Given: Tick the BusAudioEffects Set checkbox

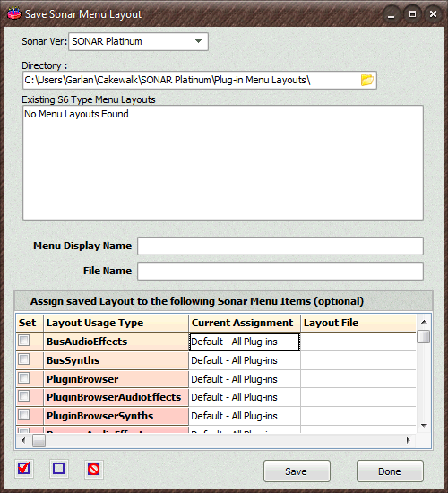Looking at the screenshot, I should tap(24, 341).
